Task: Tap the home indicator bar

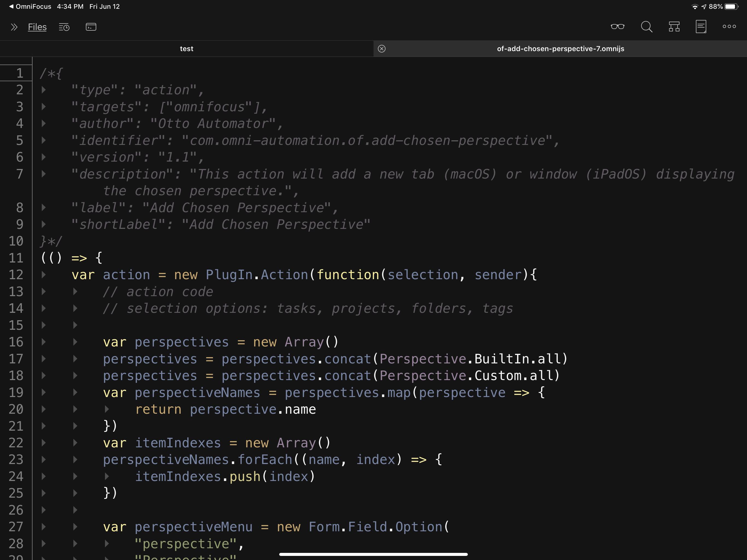Action: coord(373,554)
